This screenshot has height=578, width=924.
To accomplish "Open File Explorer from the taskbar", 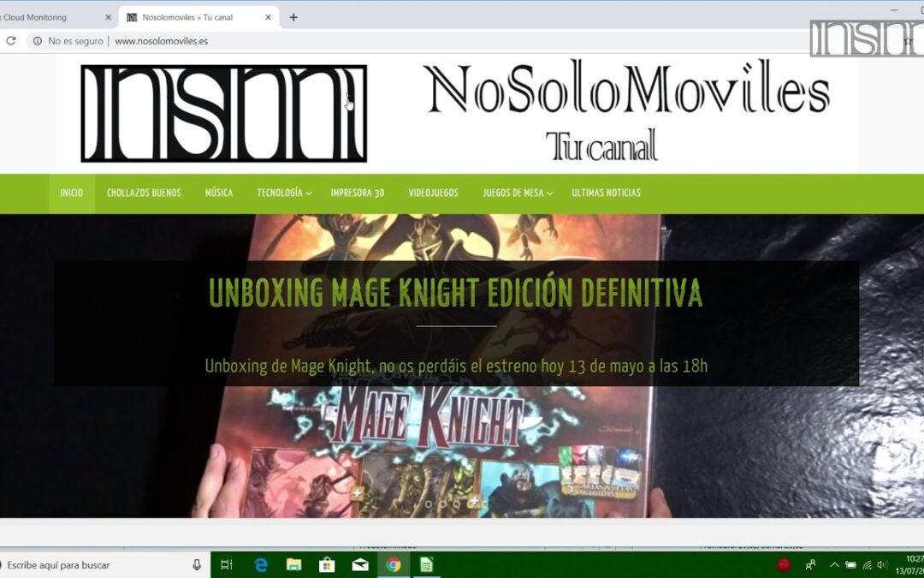I will pos(293,565).
